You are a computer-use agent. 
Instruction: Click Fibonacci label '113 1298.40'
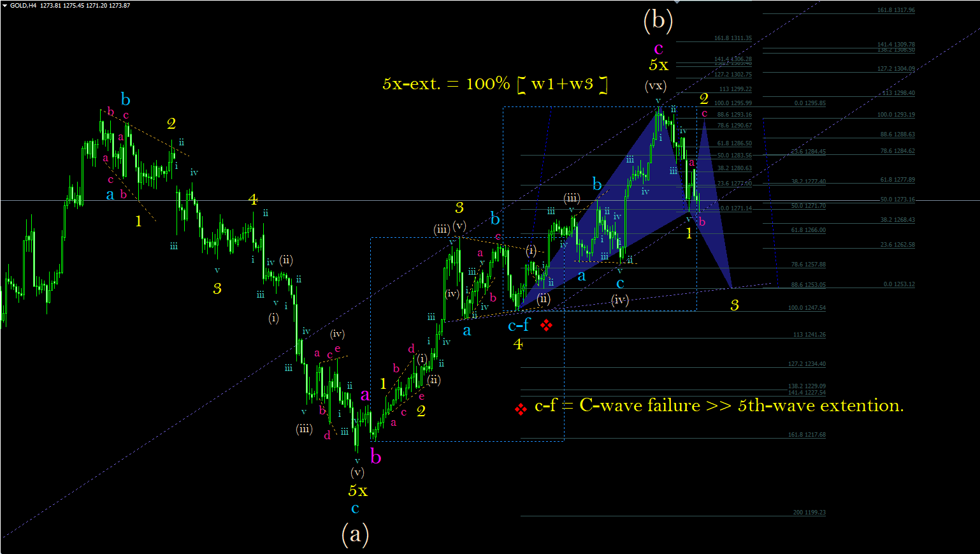[898, 93]
